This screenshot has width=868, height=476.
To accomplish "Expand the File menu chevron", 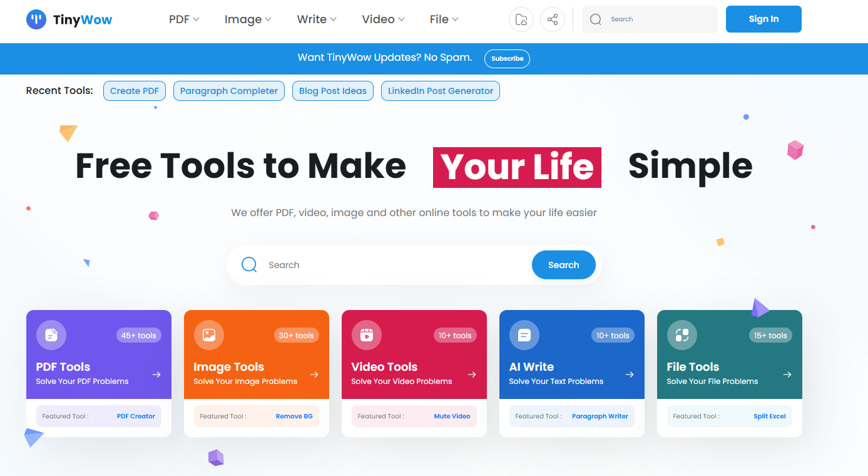I will 455,19.
